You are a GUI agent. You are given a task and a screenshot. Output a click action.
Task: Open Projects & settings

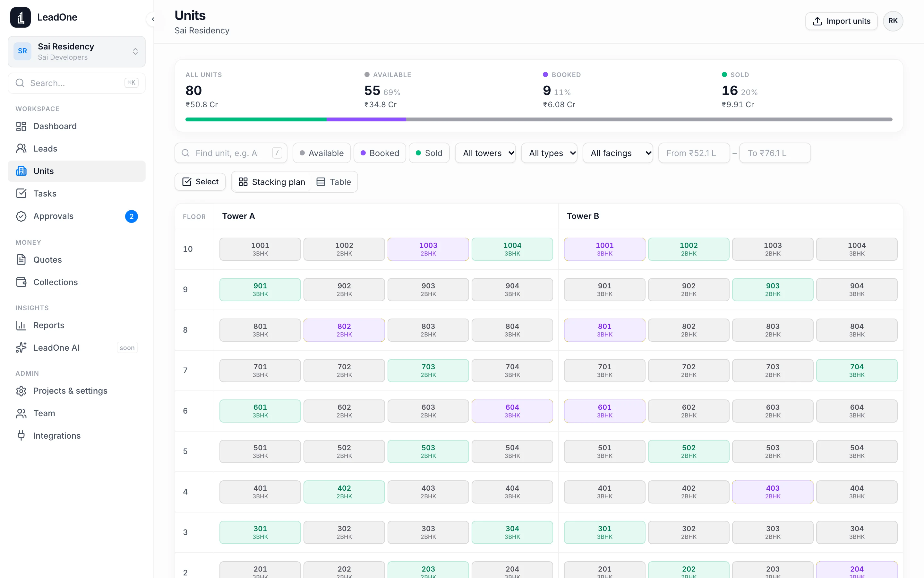pos(76,391)
